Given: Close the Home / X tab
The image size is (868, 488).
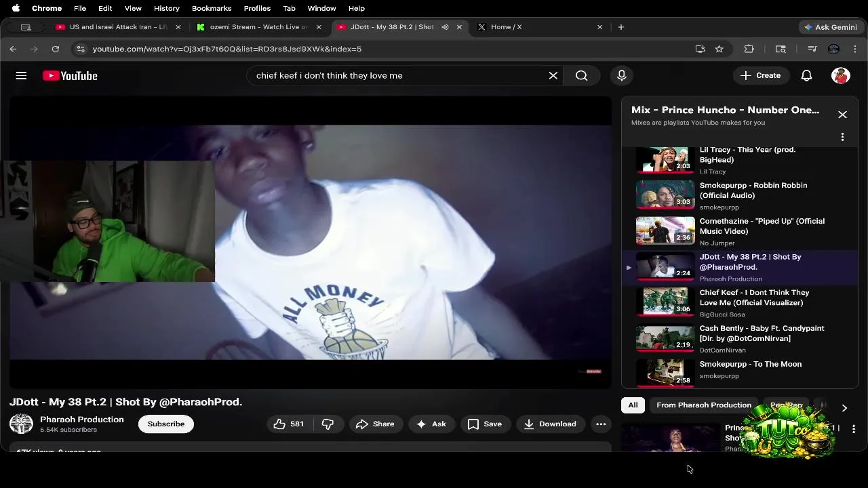Looking at the screenshot, I should click(x=599, y=27).
